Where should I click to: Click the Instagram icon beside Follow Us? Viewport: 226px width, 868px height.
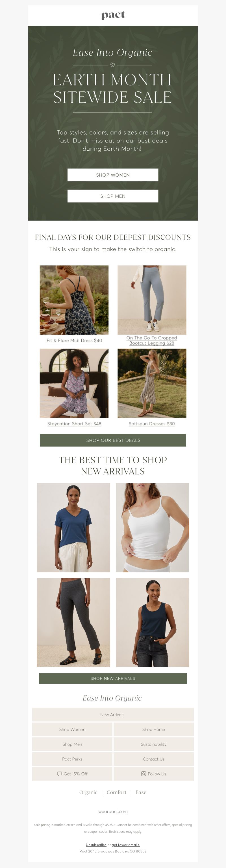coord(143,774)
